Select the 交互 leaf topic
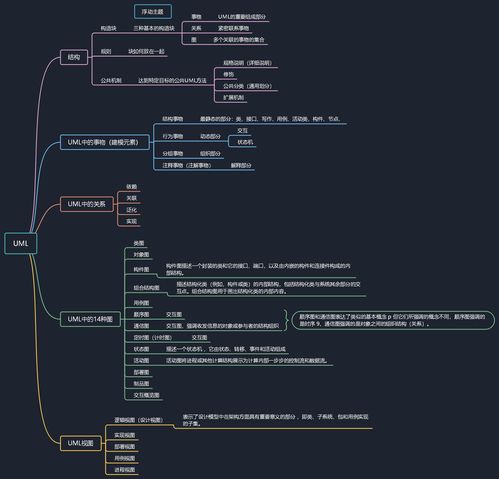This screenshot has height=479, width=499. (243, 131)
